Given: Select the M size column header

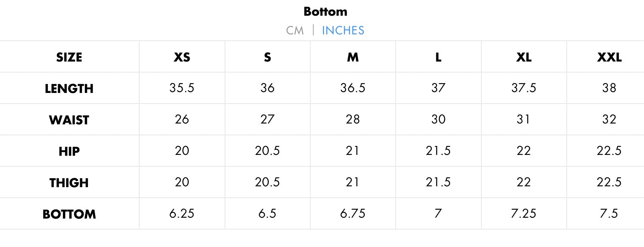Looking at the screenshot, I should 353,57.
